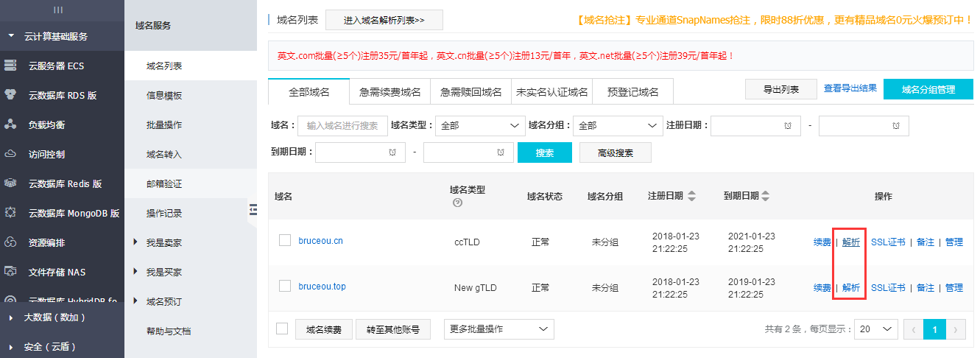The height and width of the screenshot is (358, 980).
Task: Open 域名转入 in the side menu
Action: [x=191, y=154]
